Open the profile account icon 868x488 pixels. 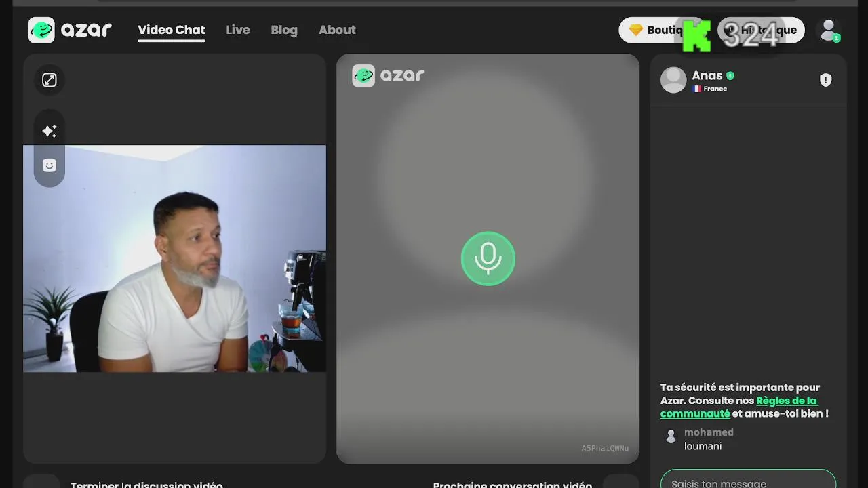829,30
